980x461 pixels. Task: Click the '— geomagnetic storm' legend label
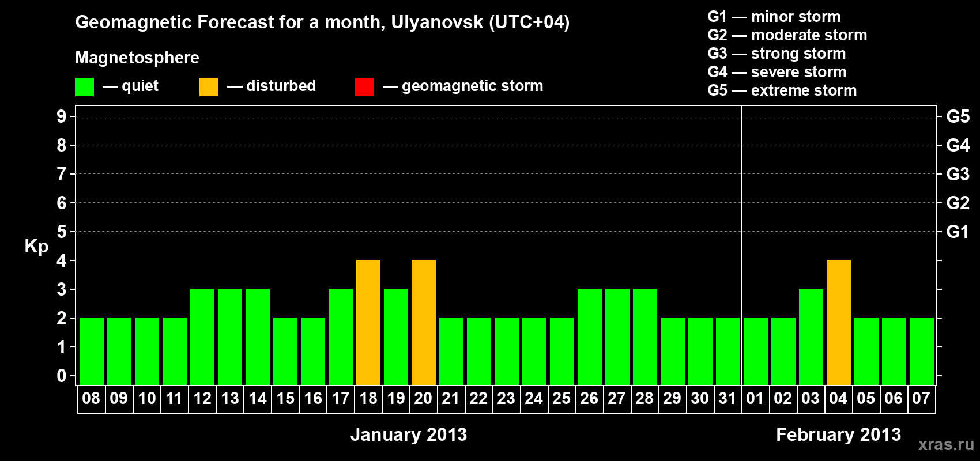pos(463,86)
